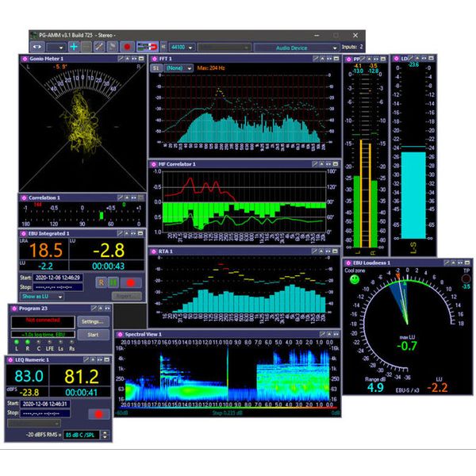This screenshot has height=476, width=476.
Task: Toggle the magnet snap icon in toolbar
Action: (x=148, y=47)
